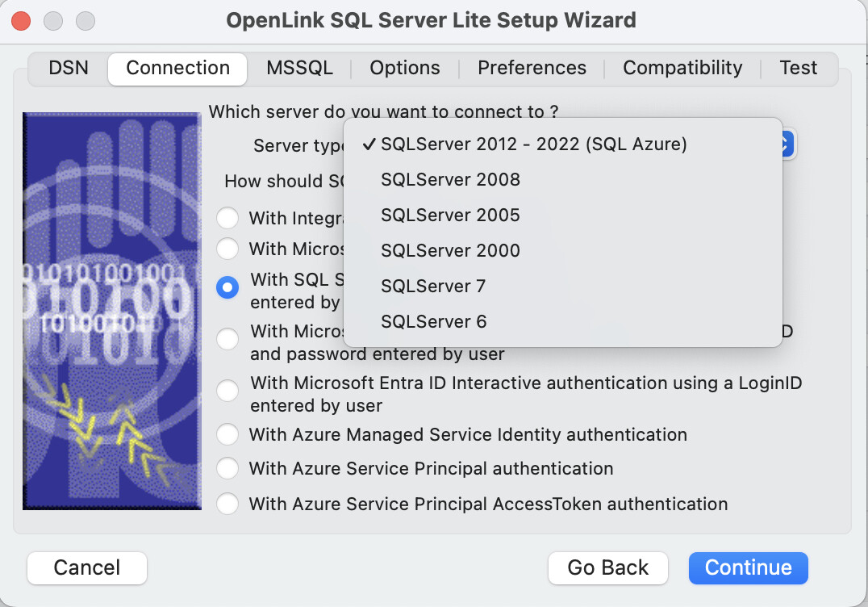Select Microsoft Entra ID Interactive authentication

pyautogui.click(x=228, y=391)
